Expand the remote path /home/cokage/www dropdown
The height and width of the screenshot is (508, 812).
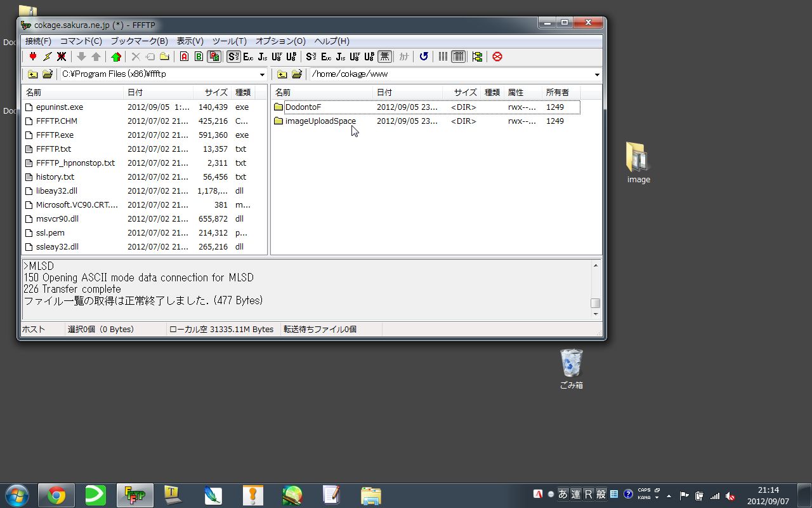click(x=596, y=75)
